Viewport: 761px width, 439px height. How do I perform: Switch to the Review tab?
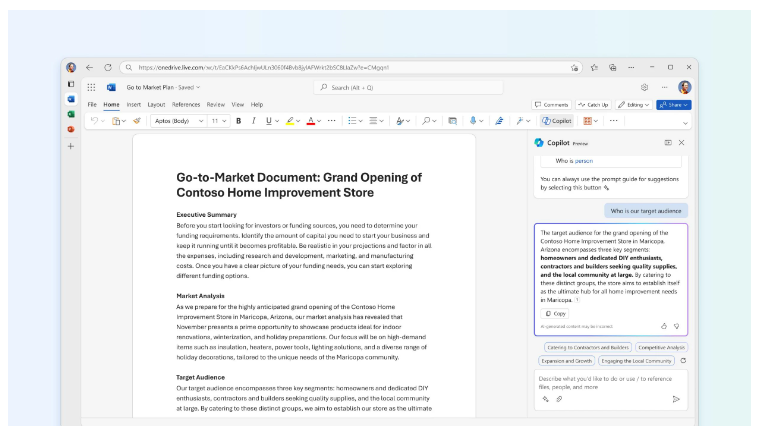215,105
